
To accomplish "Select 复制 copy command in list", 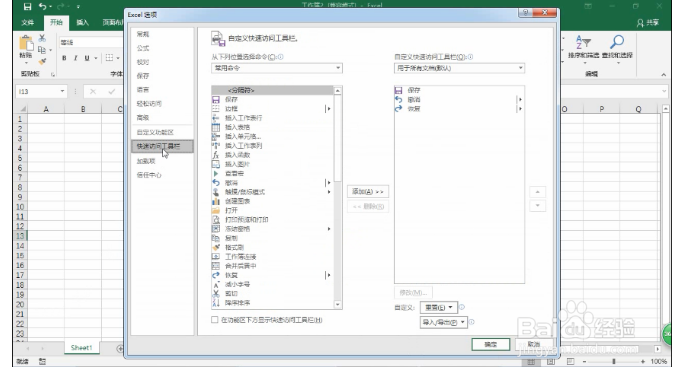I will pyautogui.click(x=272, y=239).
